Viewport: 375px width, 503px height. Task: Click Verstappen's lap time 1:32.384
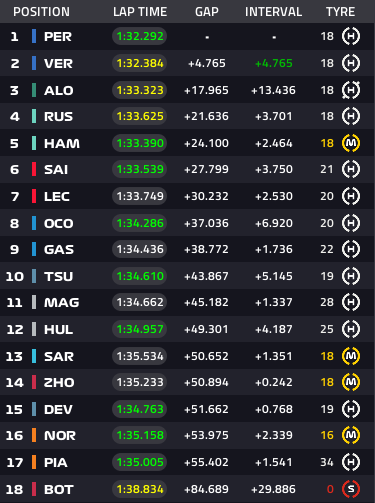[x=140, y=63]
